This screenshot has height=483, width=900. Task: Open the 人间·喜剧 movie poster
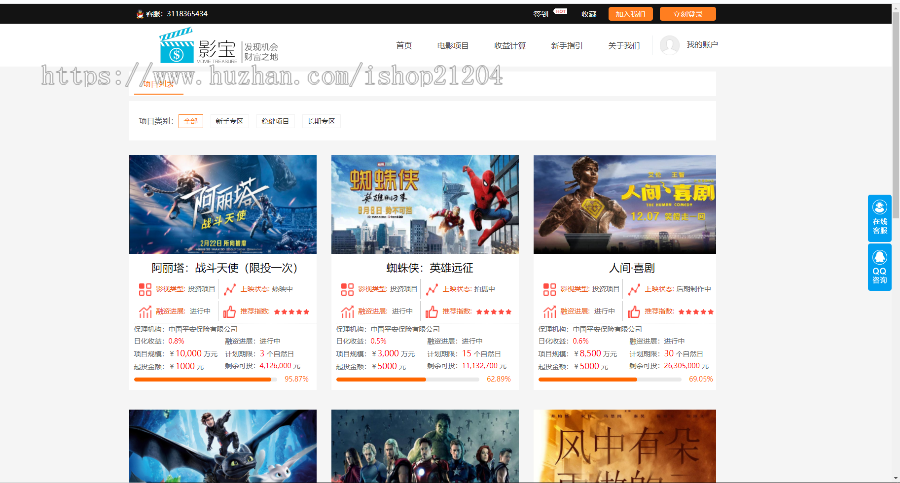[x=624, y=204]
